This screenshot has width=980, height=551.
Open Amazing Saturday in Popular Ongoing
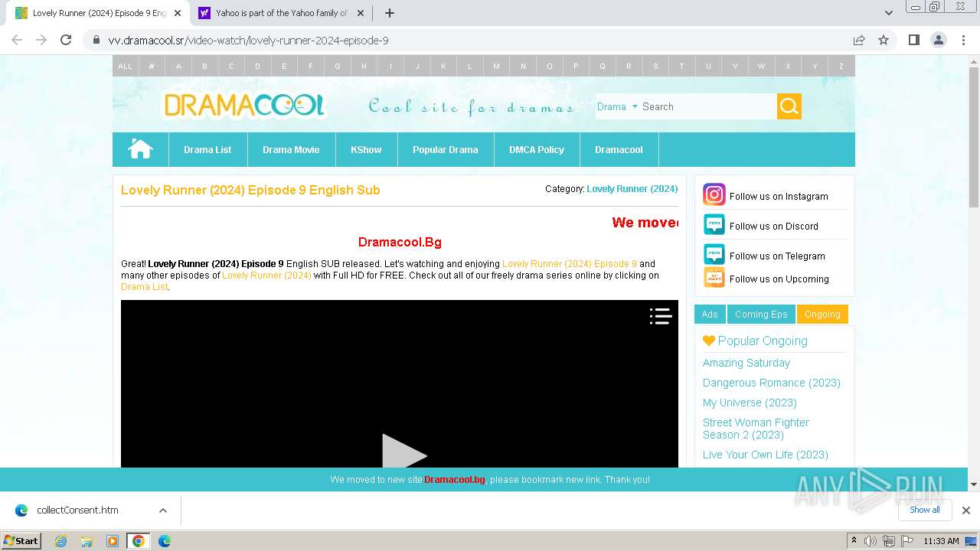[x=746, y=363]
